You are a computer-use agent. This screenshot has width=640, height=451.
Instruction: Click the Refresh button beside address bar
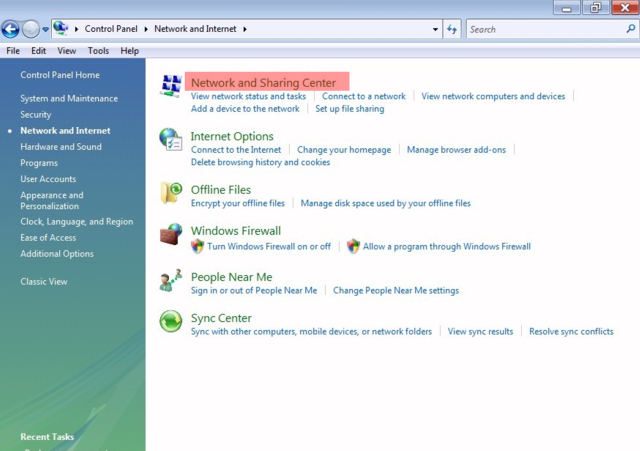452,29
